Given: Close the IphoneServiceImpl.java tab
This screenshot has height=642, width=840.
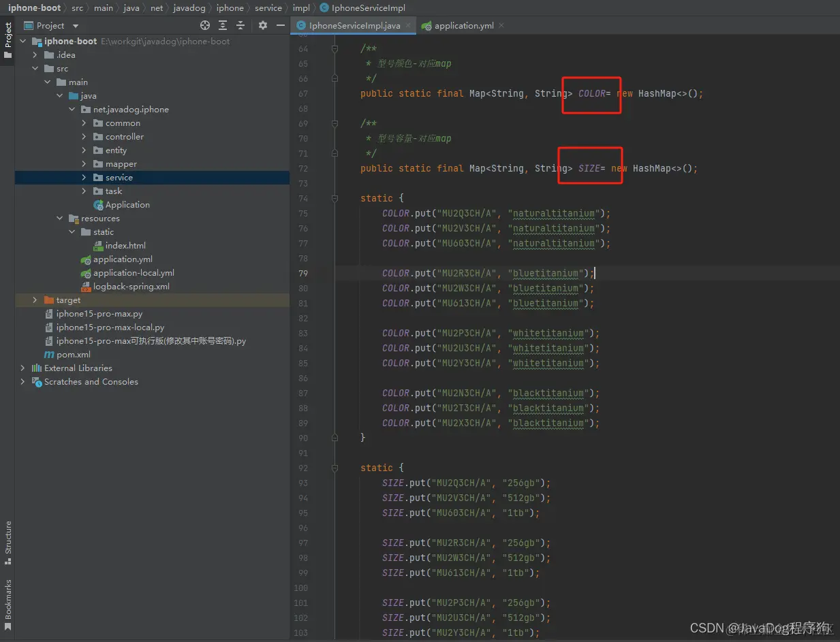Looking at the screenshot, I should (x=407, y=25).
